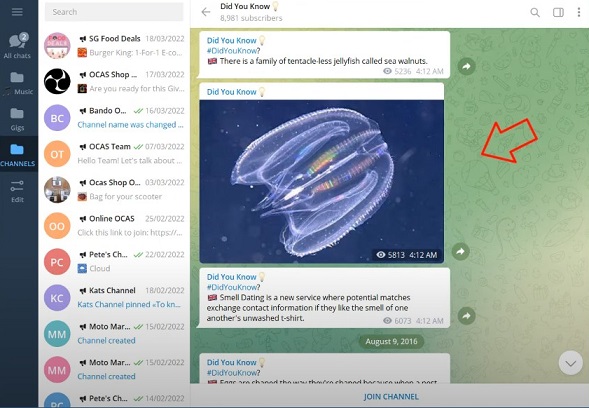Forward the sea walnuts message
Viewport: 589px width, 408px height.
(467, 66)
